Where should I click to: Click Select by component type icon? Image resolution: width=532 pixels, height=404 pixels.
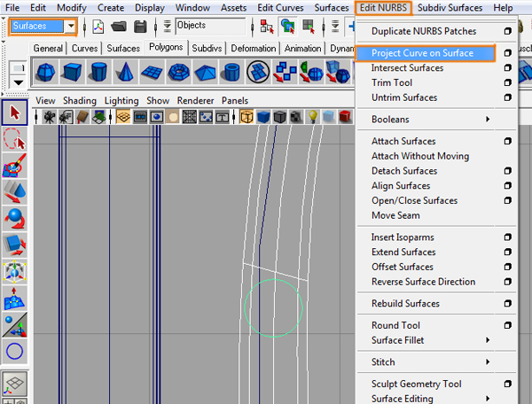pyautogui.click(x=309, y=26)
